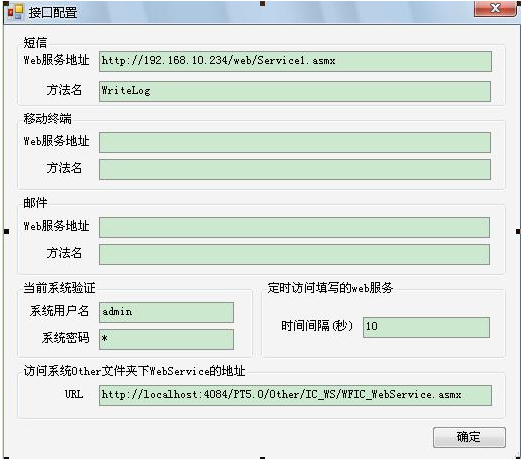Click the 短信 方法名 field containing WriteLog
The height and width of the screenshot is (461, 522).
[295, 91]
